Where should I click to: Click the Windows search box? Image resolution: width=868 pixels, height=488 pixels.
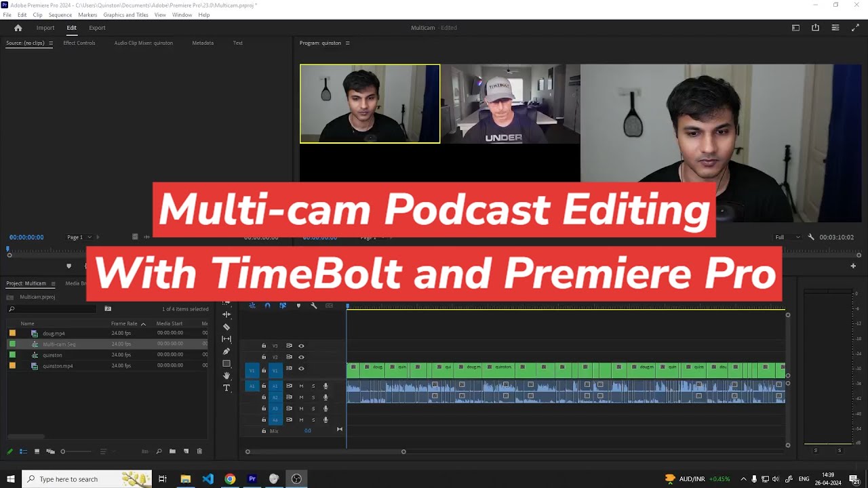87,479
